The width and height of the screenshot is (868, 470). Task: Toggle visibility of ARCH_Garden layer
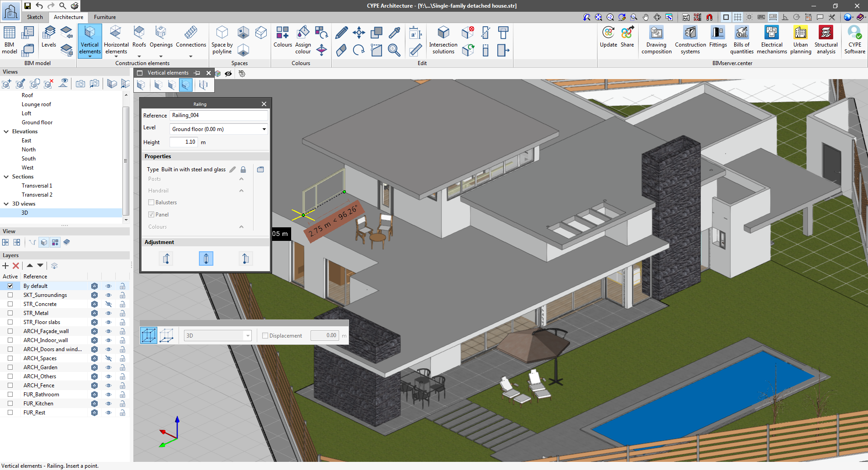point(108,367)
